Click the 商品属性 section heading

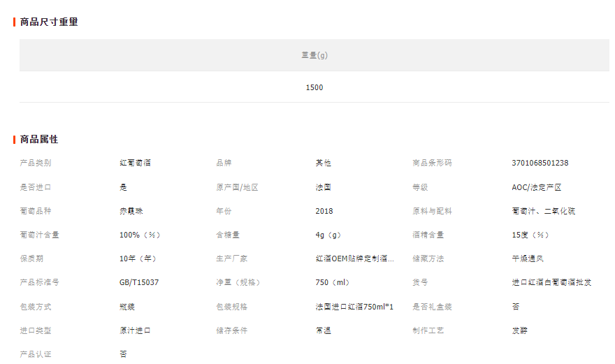tap(39, 139)
